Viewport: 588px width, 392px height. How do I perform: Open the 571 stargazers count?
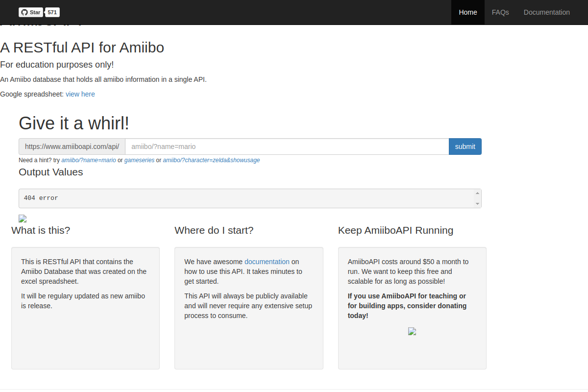pos(52,12)
